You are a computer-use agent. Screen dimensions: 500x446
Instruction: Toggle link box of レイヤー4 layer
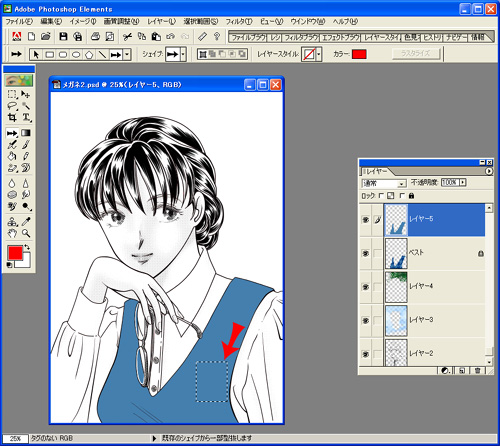coord(377,287)
